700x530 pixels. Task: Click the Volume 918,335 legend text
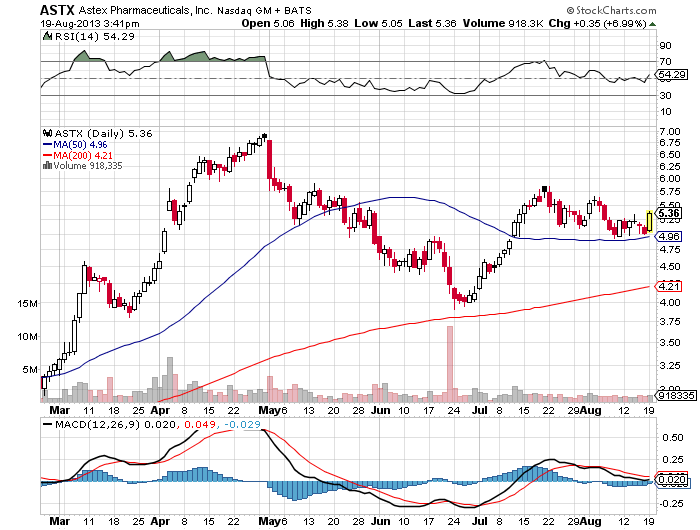pyautogui.click(x=88, y=166)
